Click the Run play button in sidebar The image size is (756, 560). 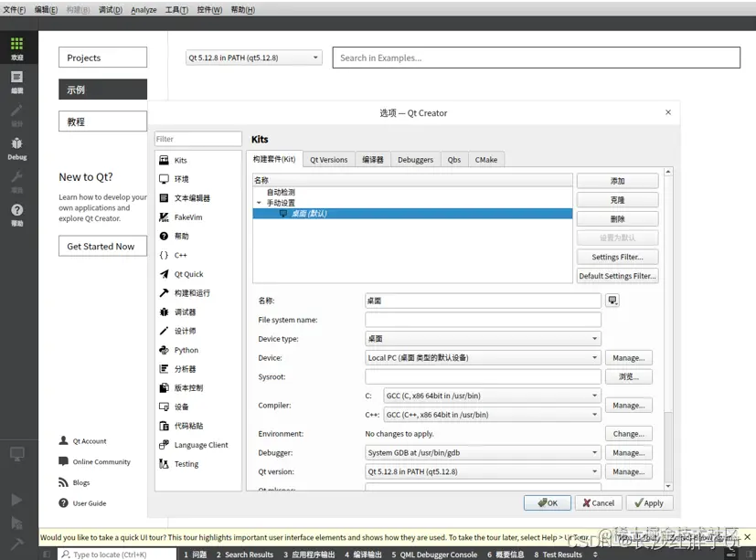(16, 500)
